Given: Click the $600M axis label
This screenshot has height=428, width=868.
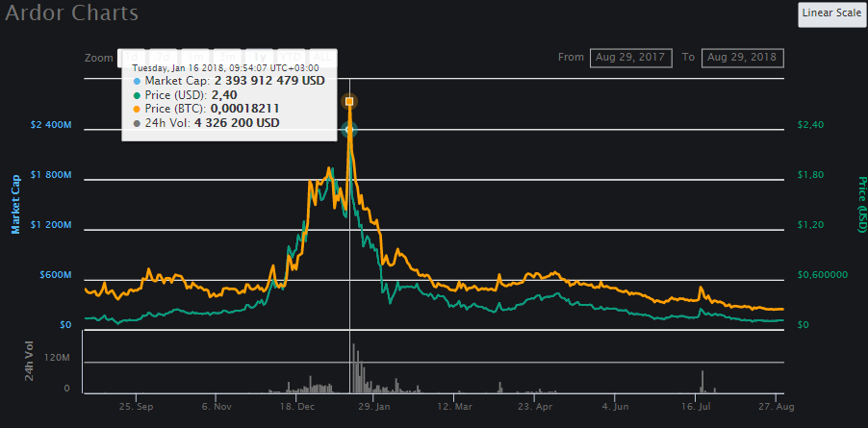Looking at the screenshot, I should pyautogui.click(x=54, y=275).
